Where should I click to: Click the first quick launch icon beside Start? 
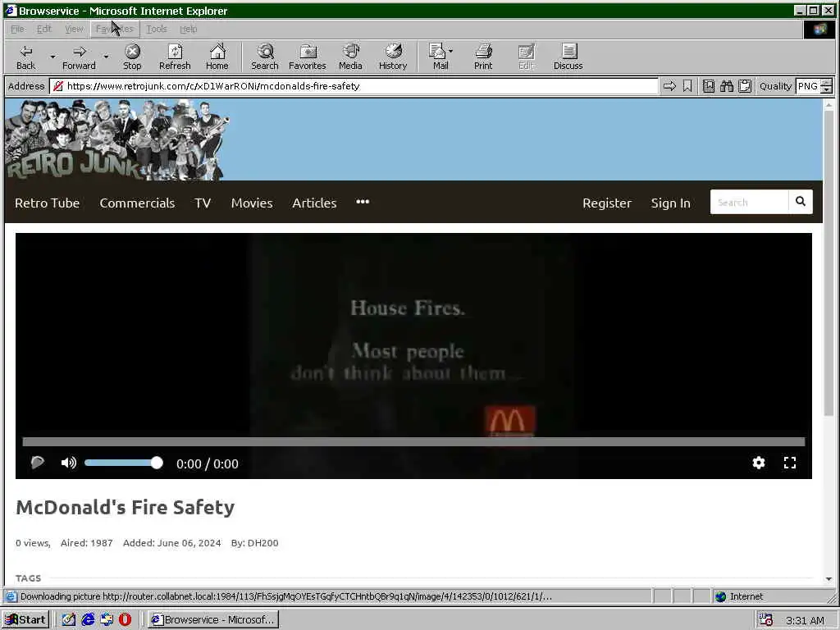[x=69, y=620]
